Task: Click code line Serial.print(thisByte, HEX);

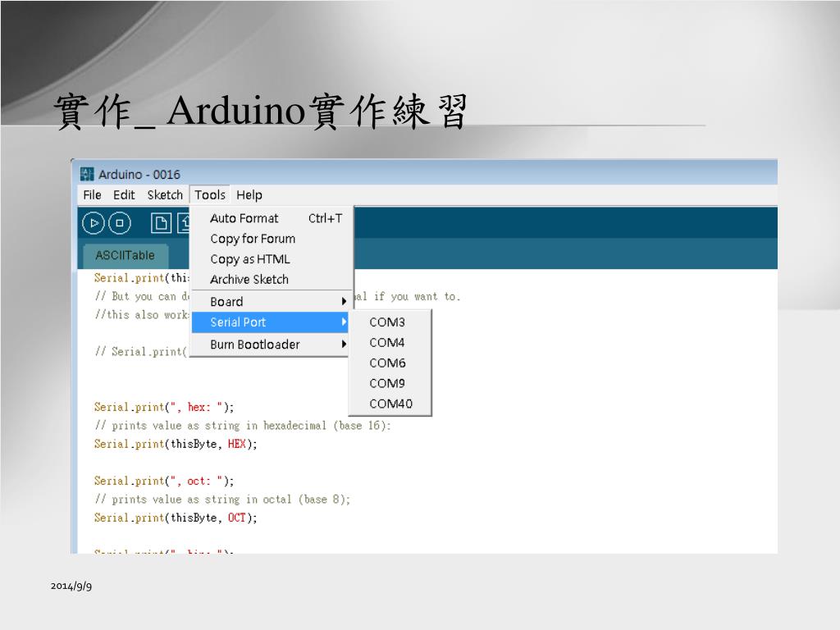Action: click(176, 444)
